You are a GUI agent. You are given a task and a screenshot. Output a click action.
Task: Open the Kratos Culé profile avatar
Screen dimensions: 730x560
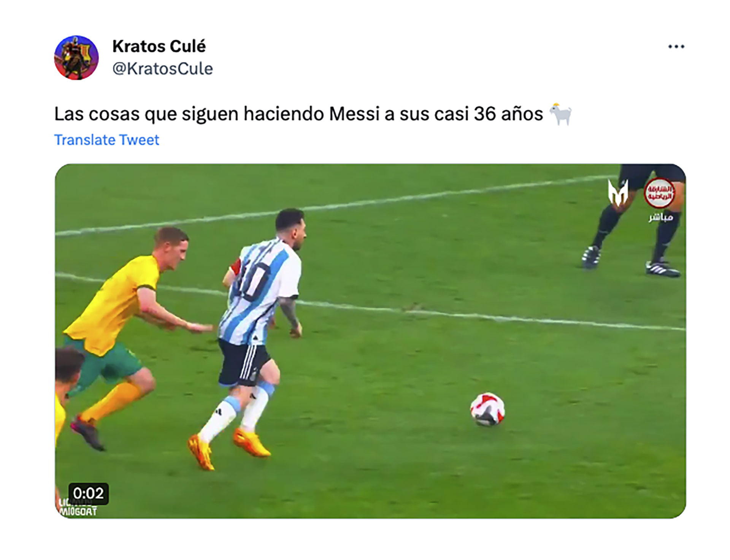coord(76,58)
